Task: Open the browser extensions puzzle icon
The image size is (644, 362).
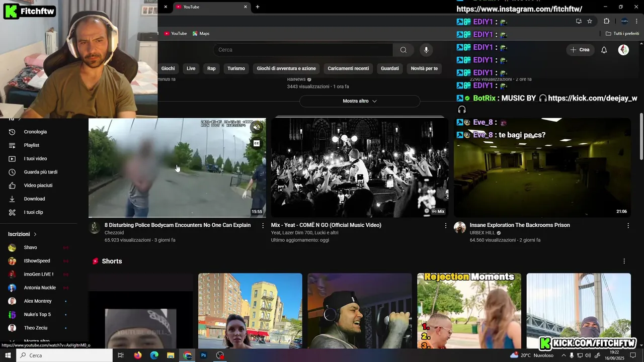Action: point(606,21)
